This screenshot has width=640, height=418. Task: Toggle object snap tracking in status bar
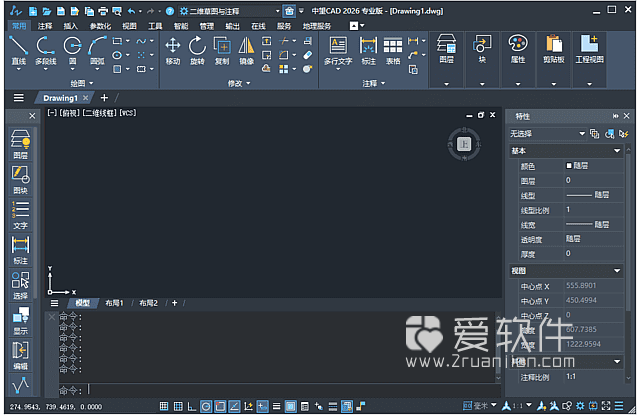(234, 406)
